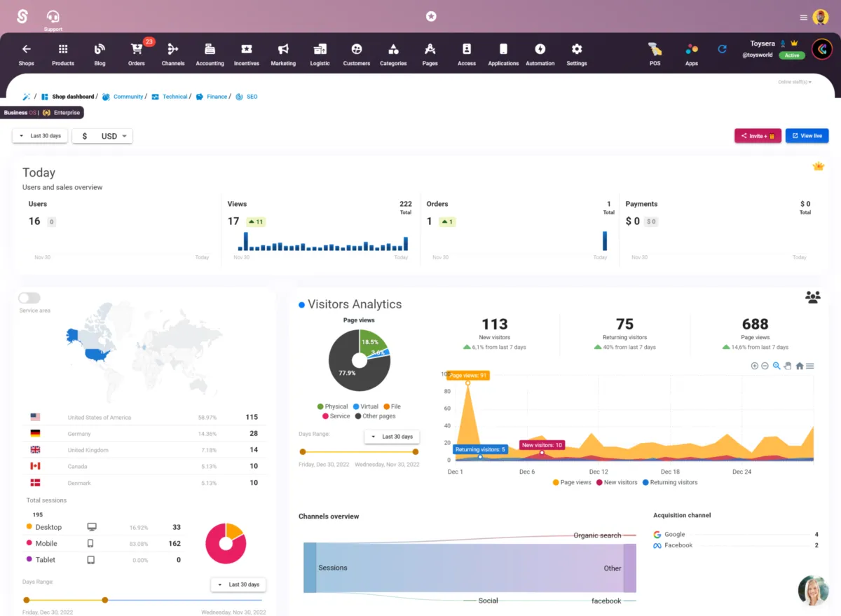Click the chart zoom-in plus icon
841x616 pixels.
pos(755,366)
